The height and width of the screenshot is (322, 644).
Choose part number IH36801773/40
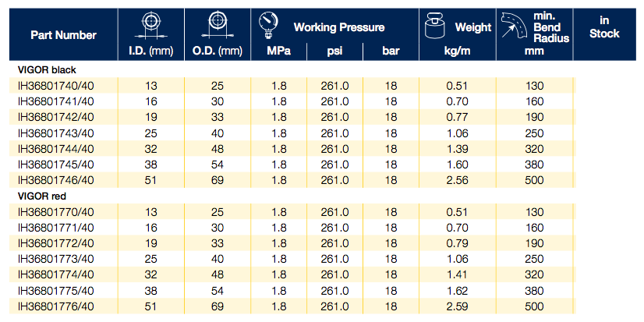(x=56, y=260)
